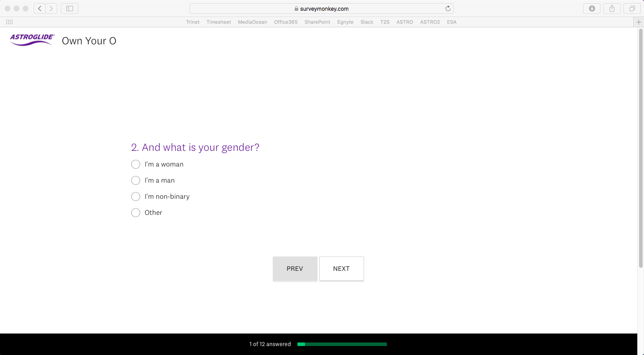Open the Egnyte bookmark
Viewport: 644px width, 355px height.
tap(345, 22)
